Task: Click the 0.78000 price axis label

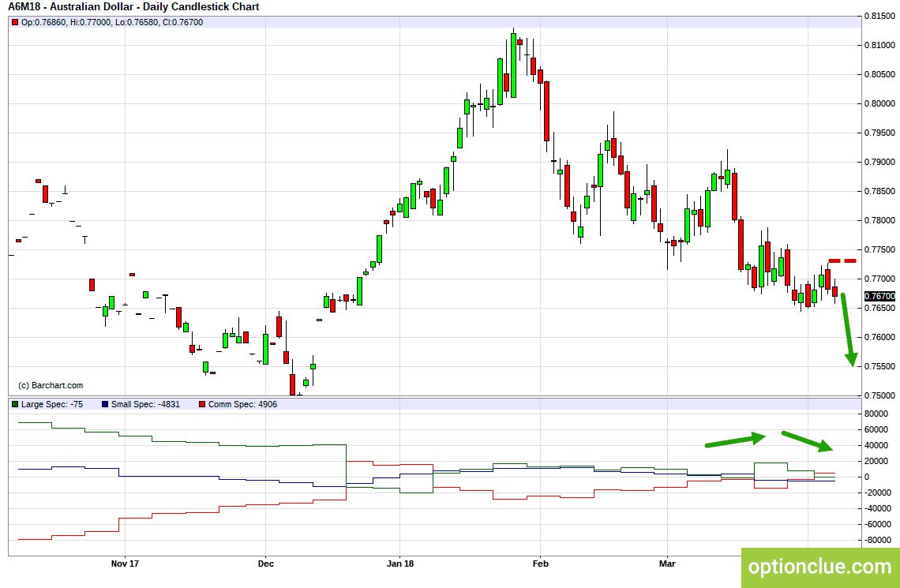Action: [880, 221]
